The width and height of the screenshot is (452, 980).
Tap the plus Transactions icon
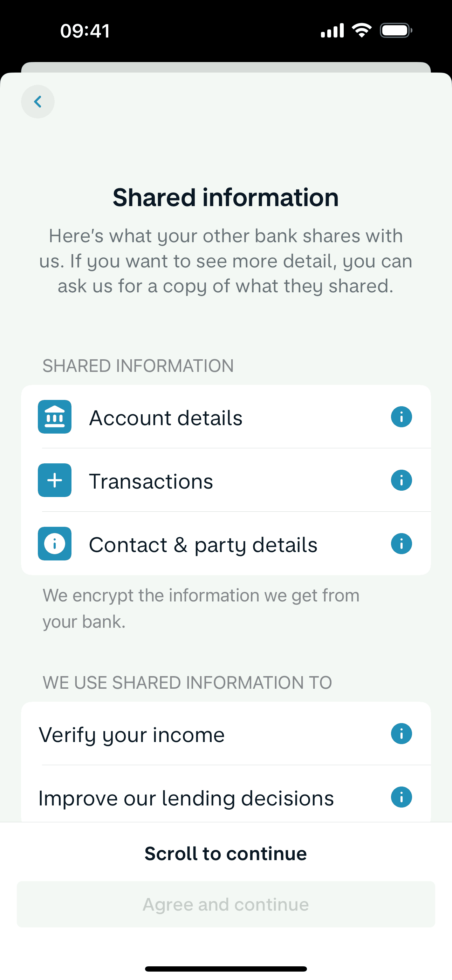point(54,480)
